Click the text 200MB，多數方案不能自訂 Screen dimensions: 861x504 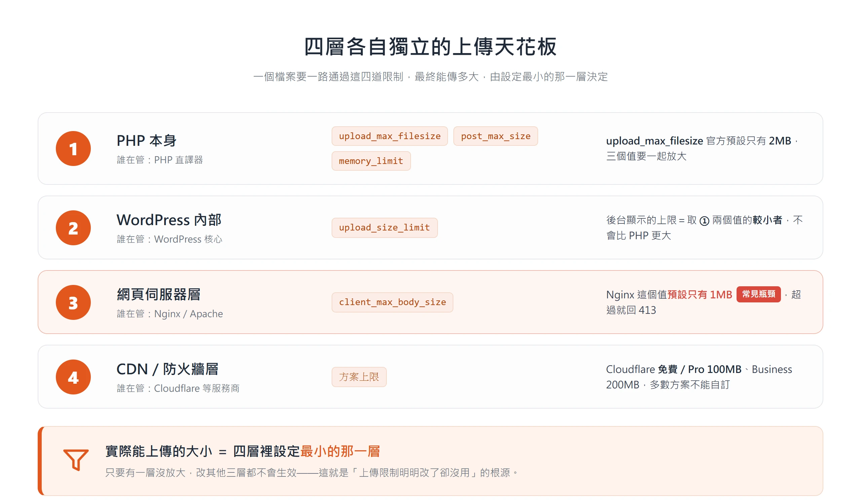668,385
